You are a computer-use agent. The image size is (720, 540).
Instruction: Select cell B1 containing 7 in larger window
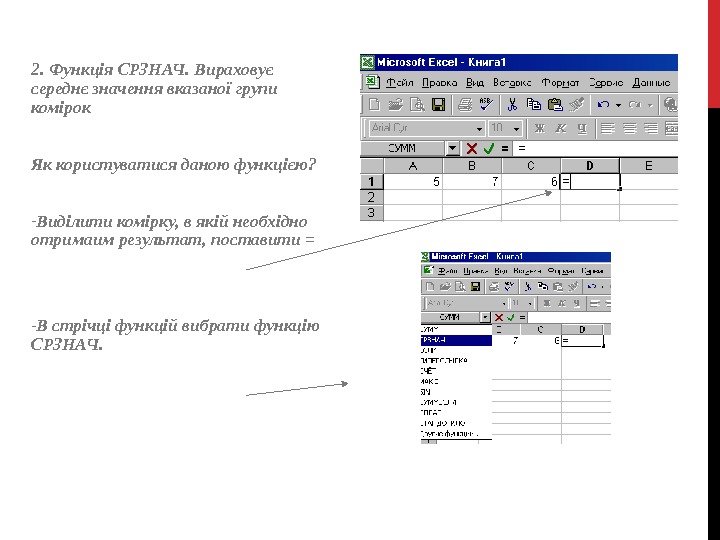click(x=472, y=182)
